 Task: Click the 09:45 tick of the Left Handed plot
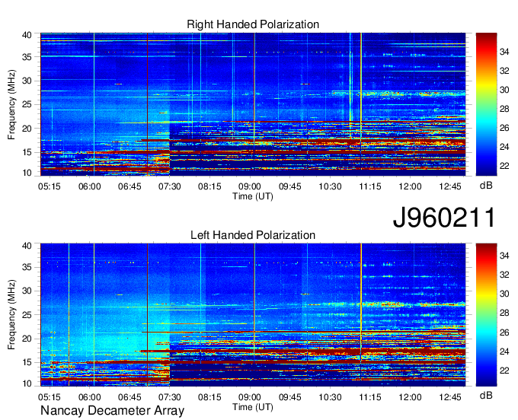pyautogui.click(x=289, y=397)
